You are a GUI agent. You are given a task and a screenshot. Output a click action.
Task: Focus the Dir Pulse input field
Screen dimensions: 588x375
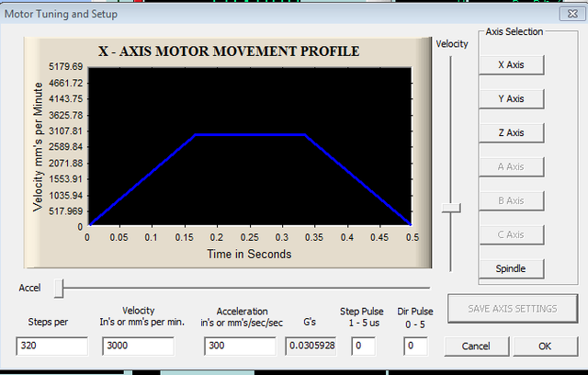(415, 346)
